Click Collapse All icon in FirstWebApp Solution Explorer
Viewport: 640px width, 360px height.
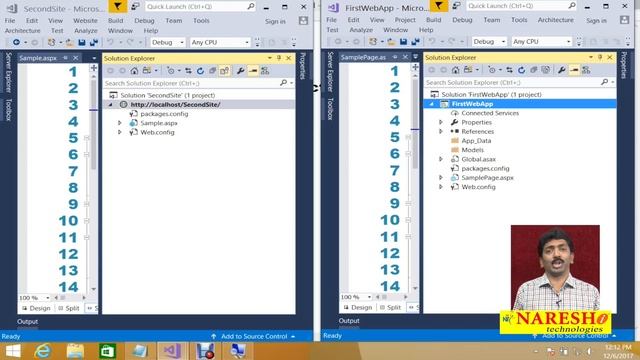tap(533, 70)
